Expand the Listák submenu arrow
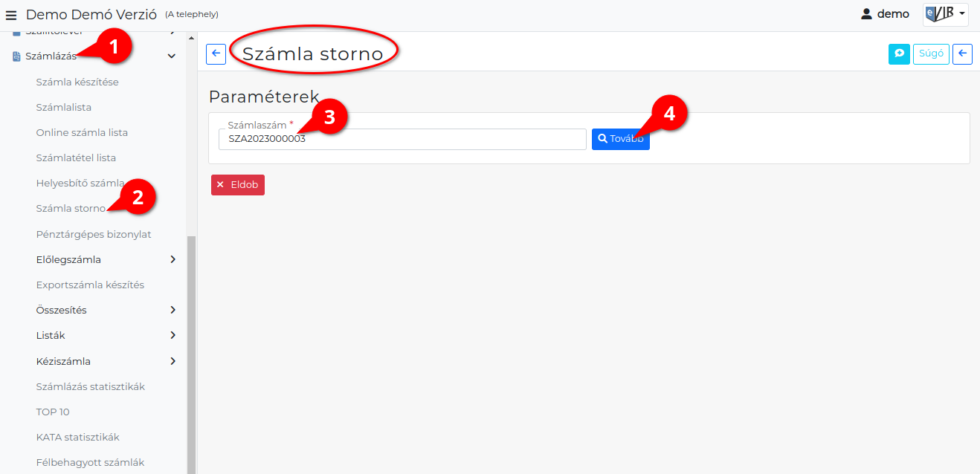980x474 pixels. [173, 335]
